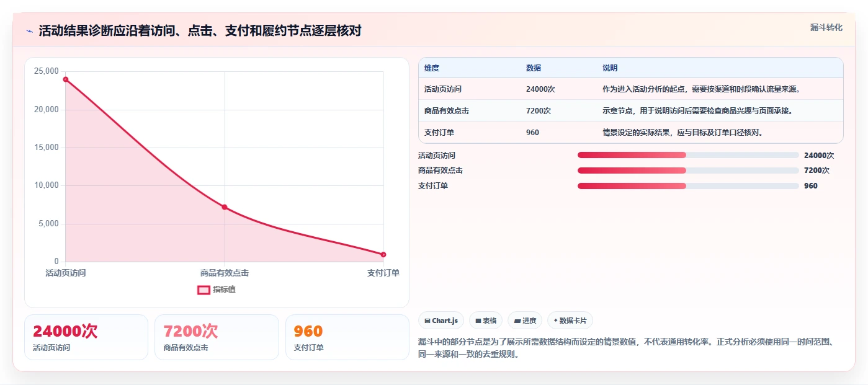Click the 960 table value
The height and width of the screenshot is (385, 868).
(532, 133)
